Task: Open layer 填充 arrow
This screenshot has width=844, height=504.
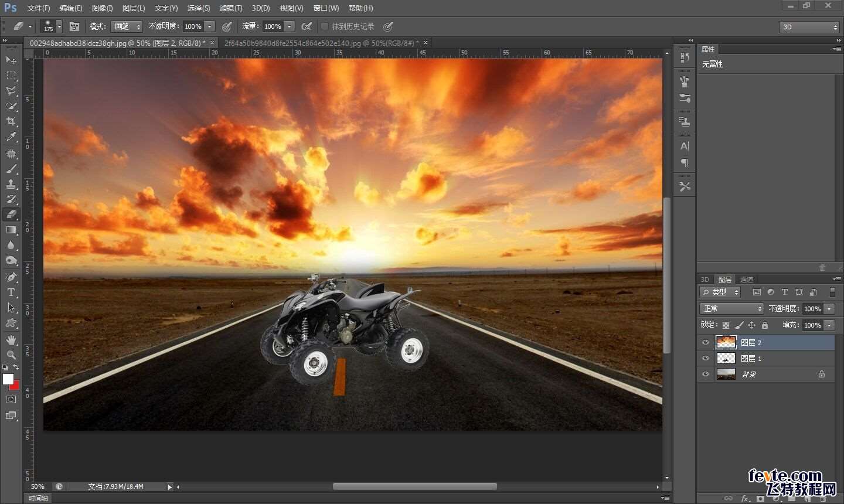Action: (x=829, y=325)
